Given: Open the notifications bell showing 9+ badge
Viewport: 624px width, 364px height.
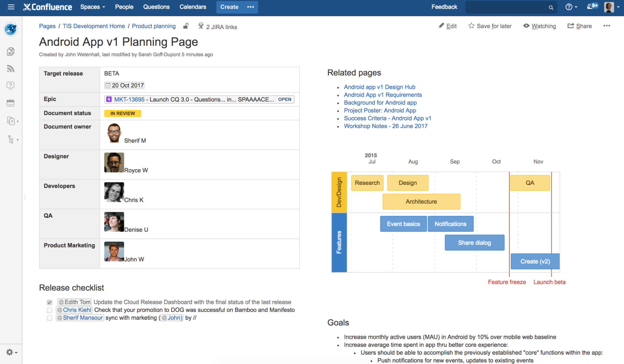Looking at the screenshot, I should (x=591, y=6).
